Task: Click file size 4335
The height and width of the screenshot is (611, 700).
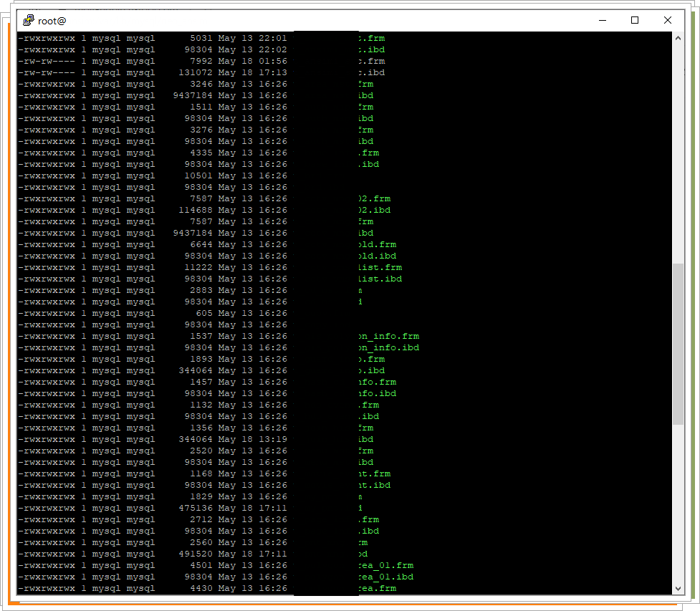Action: click(201, 153)
